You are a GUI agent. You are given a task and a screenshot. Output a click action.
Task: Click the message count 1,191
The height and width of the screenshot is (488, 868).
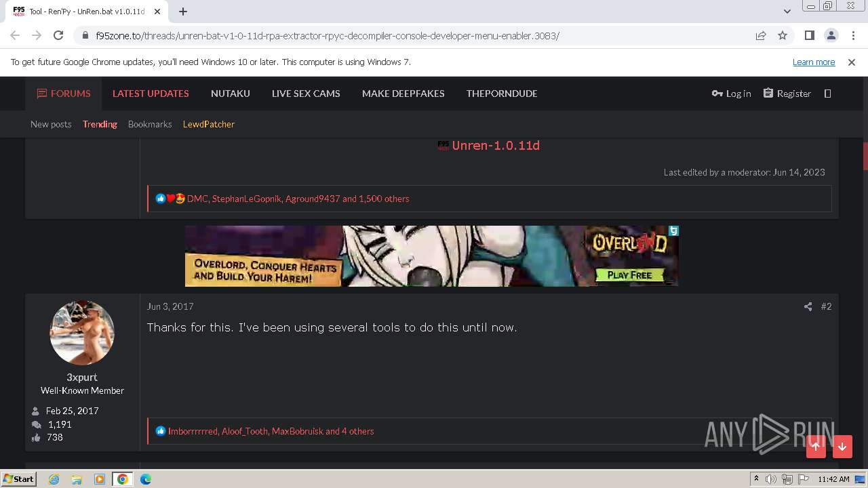pyautogui.click(x=60, y=424)
